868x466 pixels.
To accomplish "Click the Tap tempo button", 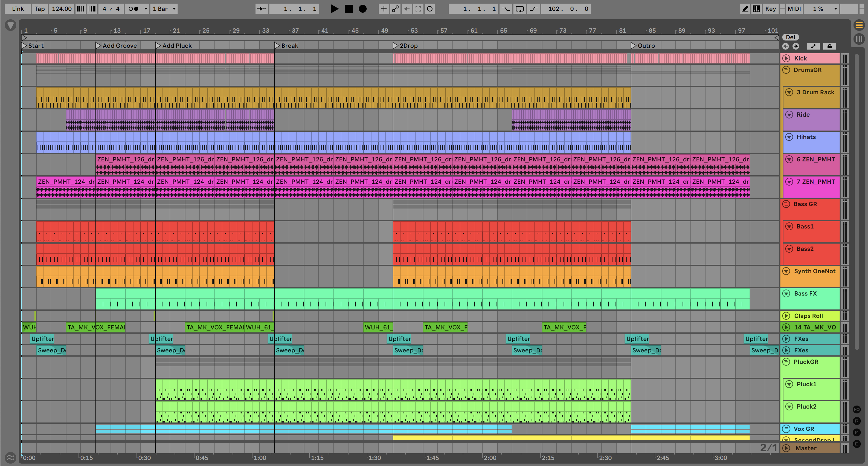I will coord(40,9).
